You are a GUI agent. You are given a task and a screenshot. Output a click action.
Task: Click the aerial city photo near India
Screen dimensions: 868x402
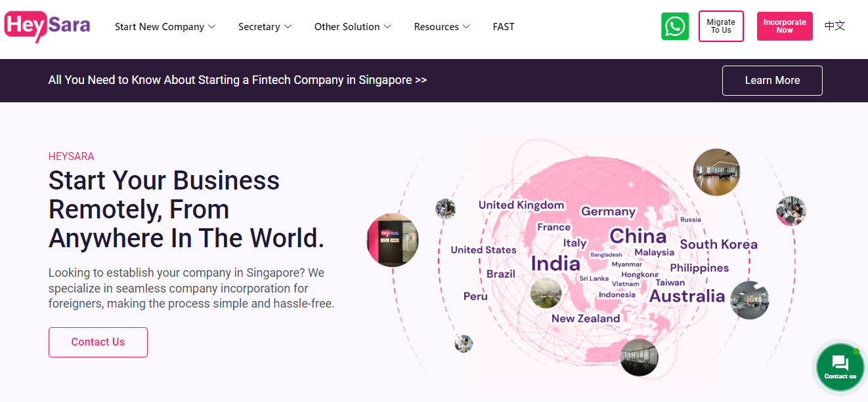point(546,293)
